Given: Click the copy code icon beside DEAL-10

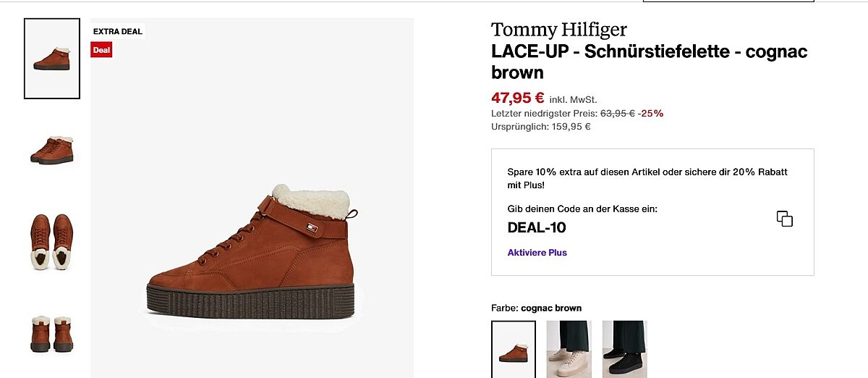Looking at the screenshot, I should click(x=784, y=219).
